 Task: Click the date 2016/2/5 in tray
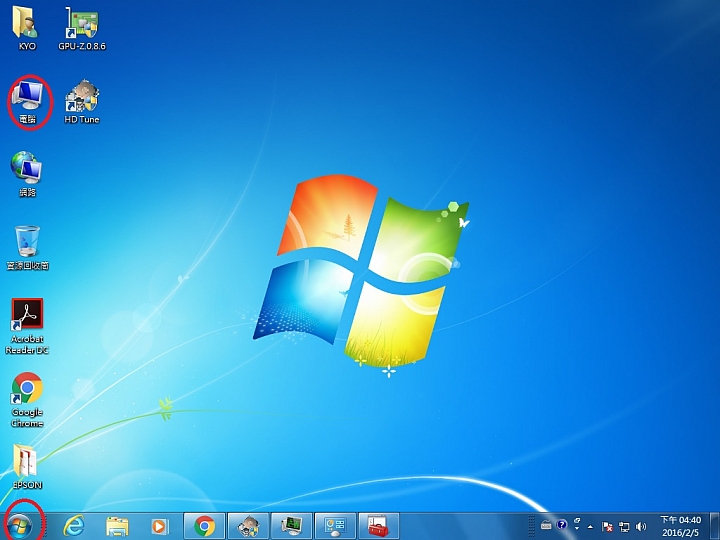pos(681,533)
